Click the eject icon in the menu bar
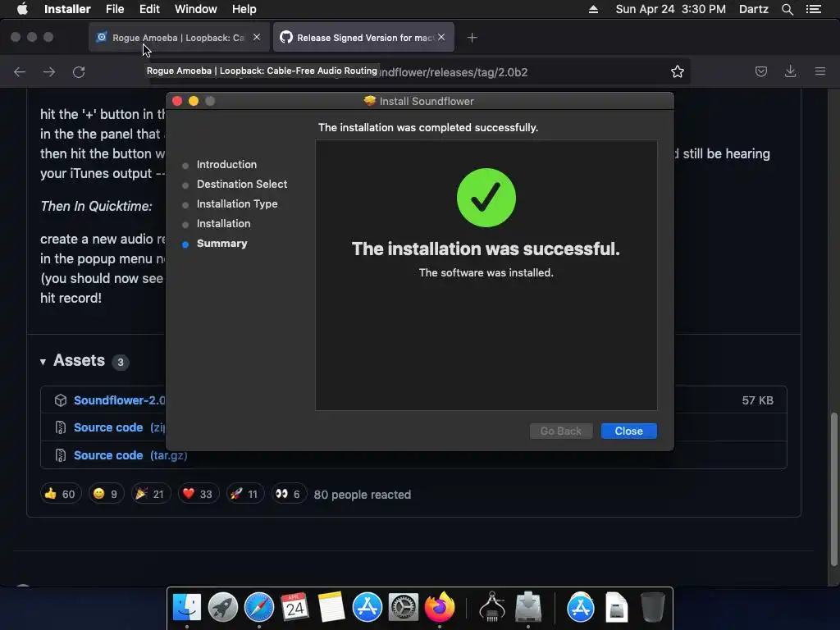 coord(593,9)
